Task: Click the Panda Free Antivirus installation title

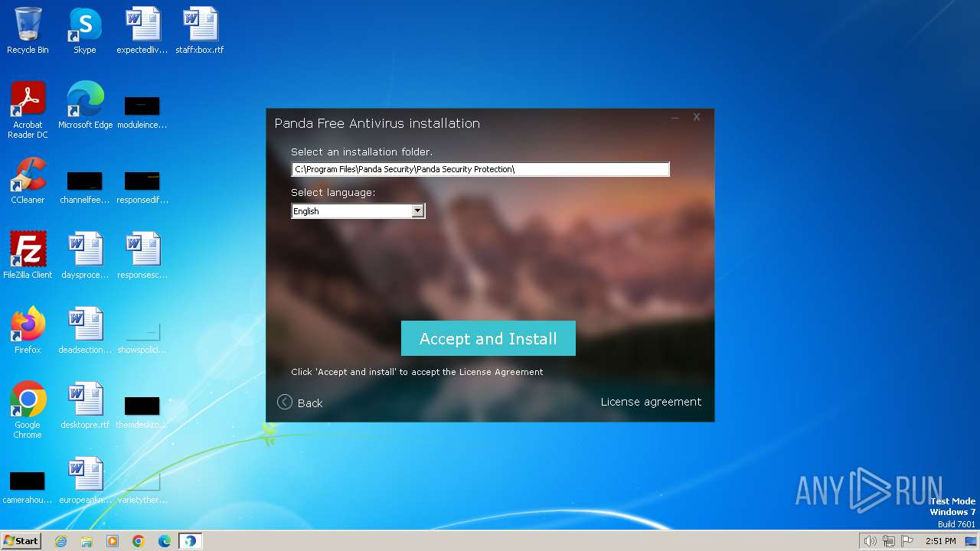Action: 377,123
